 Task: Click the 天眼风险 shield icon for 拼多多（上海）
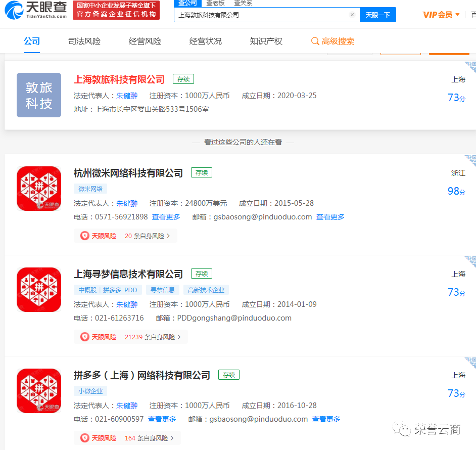point(85,438)
